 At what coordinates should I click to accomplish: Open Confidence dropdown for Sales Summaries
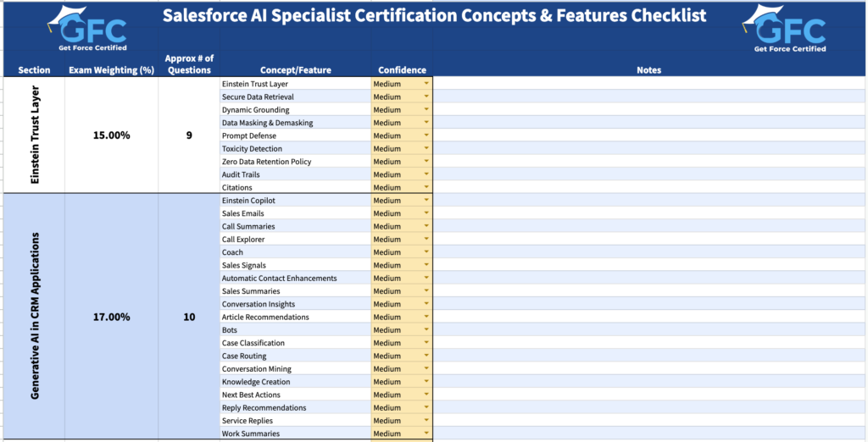426,291
